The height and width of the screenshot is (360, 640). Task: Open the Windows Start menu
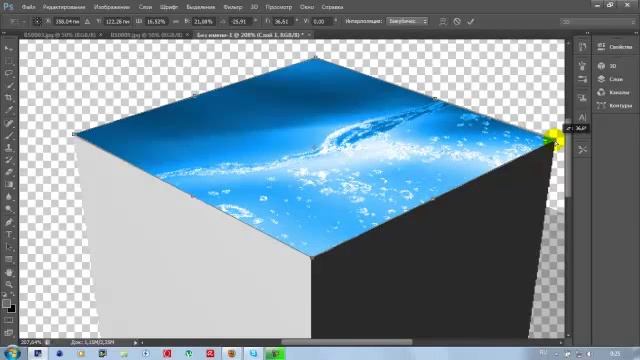[12, 353]
